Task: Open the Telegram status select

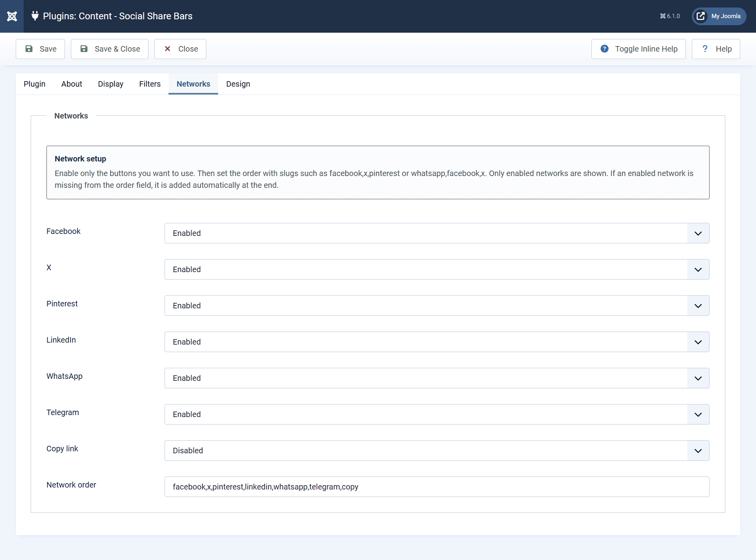Action: 436,414
